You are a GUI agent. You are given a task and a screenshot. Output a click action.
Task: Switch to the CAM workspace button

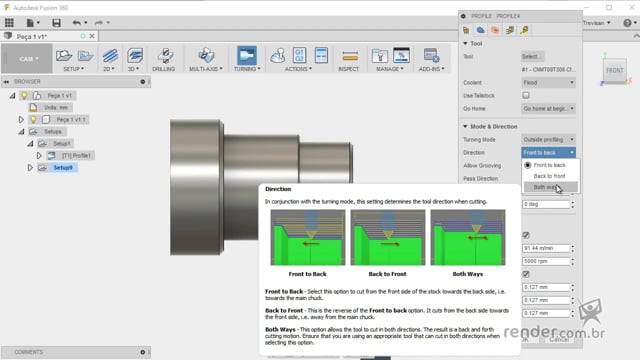28,59
